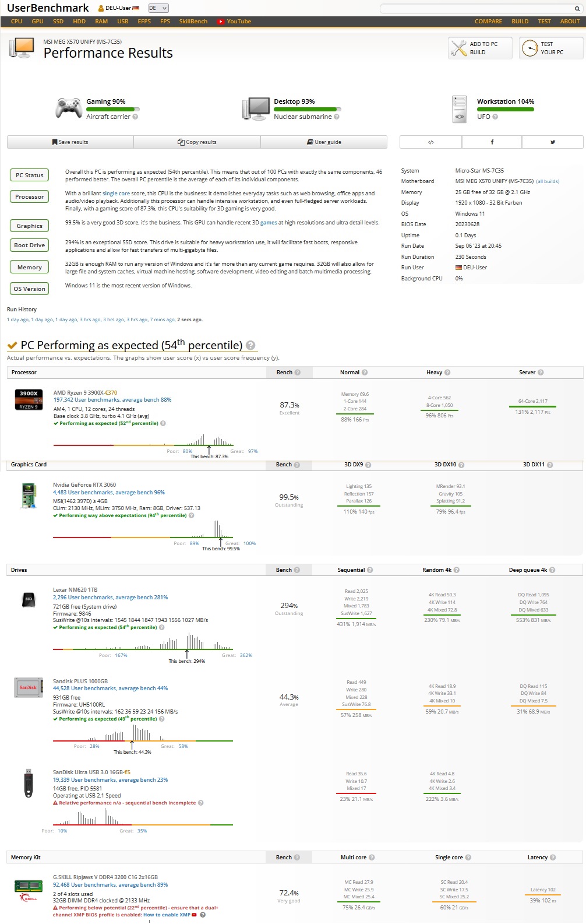Open help for Heavy column
The image size is (586, 924).
point(447,373)
